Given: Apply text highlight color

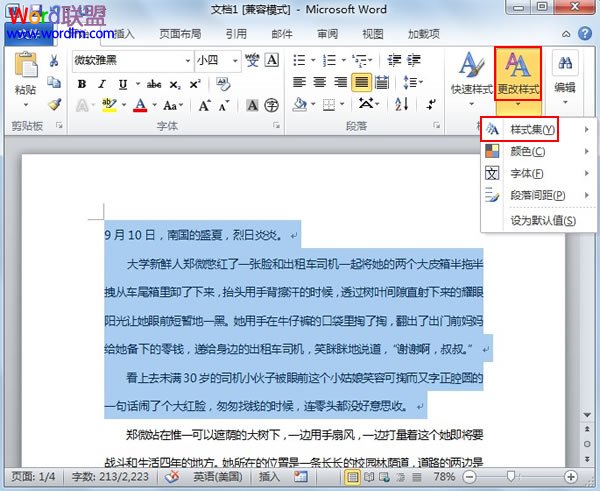Looking at the screenshot, I should click(109, 105).
